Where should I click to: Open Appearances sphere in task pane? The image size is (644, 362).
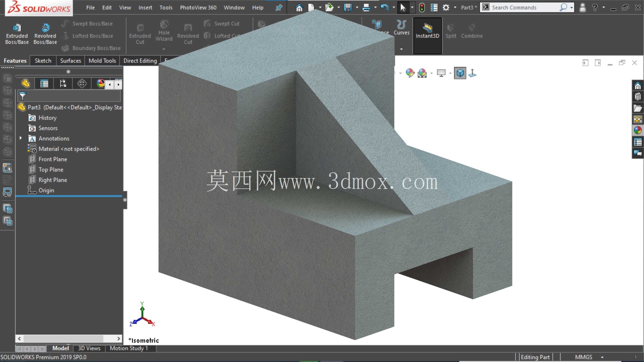point(638,131)
